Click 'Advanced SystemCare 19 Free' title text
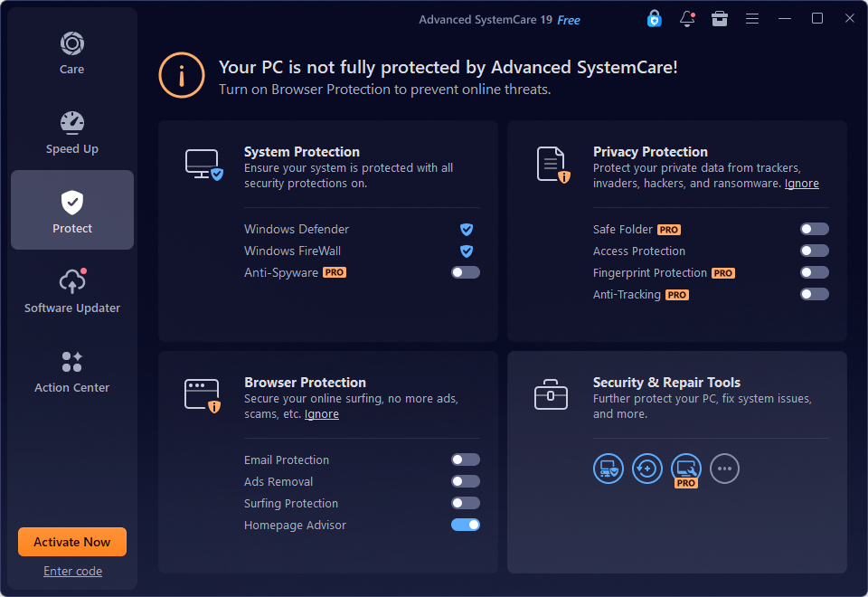Screen dimensions: 868x597 coord(499,20)
